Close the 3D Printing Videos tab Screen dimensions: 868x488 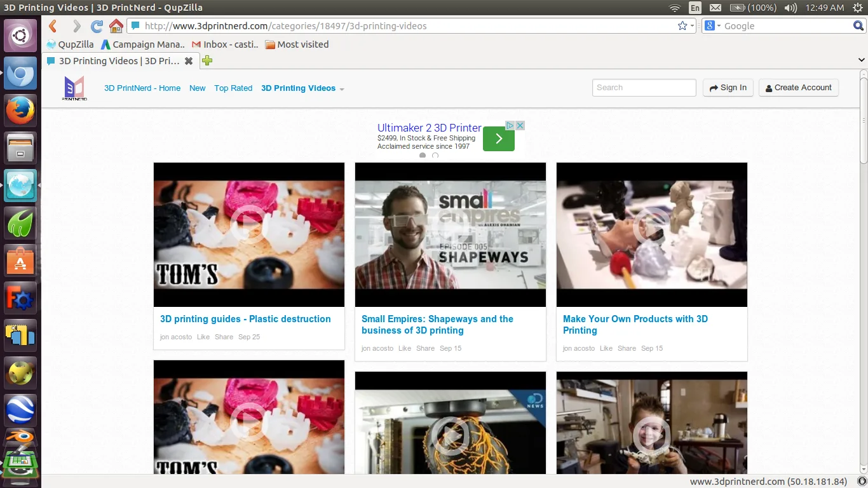click(x=189, y=61)
